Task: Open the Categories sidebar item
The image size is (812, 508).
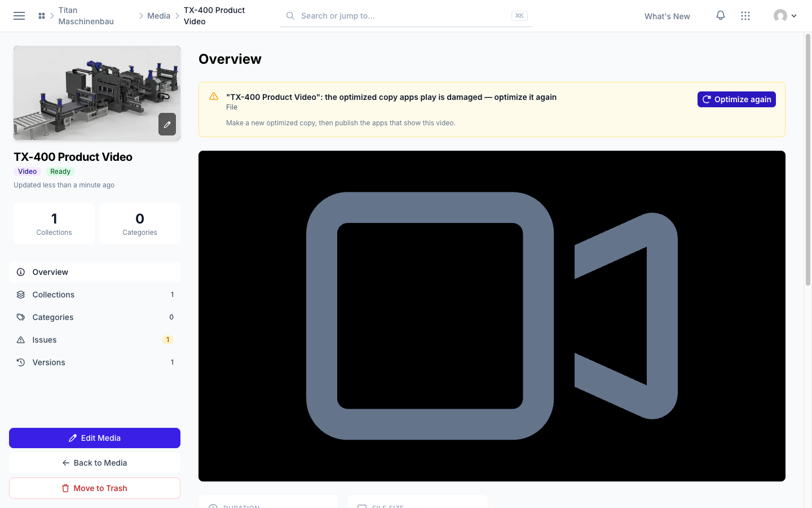Action: 95,317
